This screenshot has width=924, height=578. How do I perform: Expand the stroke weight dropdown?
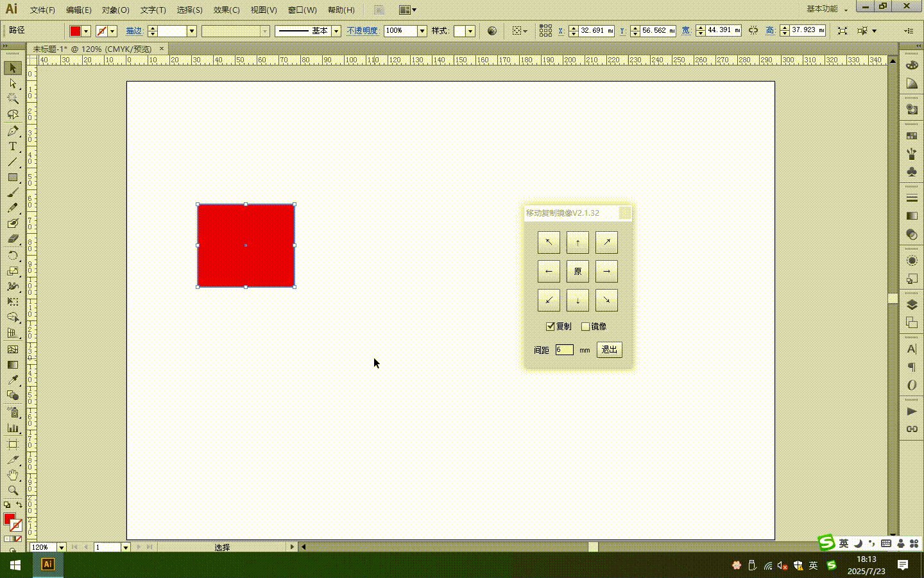pos(191,31)
